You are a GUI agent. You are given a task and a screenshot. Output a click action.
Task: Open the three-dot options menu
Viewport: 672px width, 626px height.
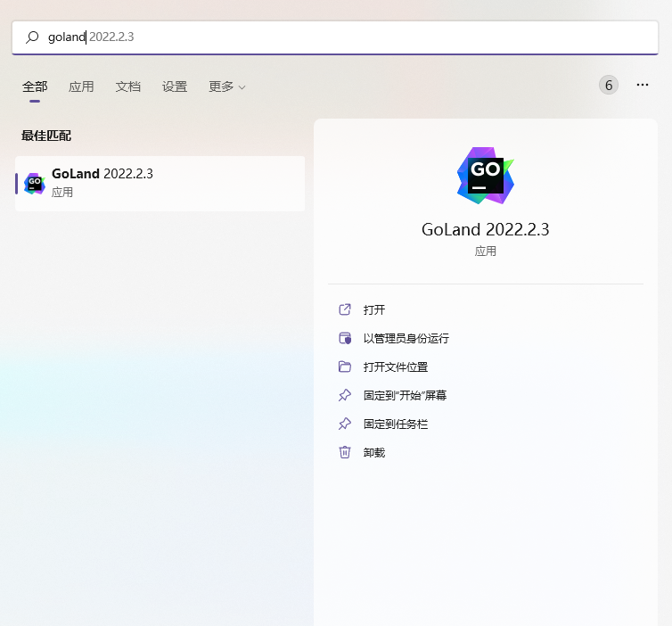[x=642, y=85]
